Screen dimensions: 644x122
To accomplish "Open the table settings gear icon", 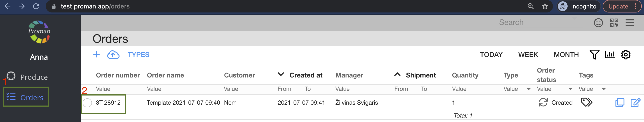I will tap(626, 54).
